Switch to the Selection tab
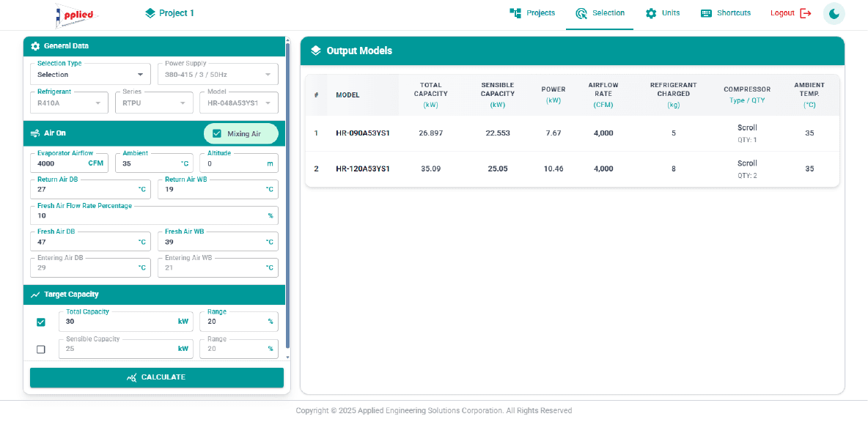Viewport: 868px width, 422px height. point(600,13)
